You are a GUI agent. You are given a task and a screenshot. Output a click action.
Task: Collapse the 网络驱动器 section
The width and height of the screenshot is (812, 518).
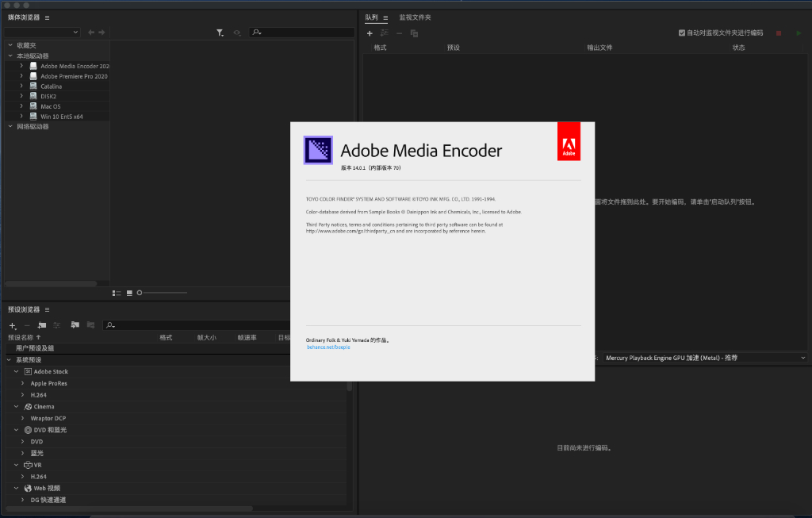pos(10,126)
